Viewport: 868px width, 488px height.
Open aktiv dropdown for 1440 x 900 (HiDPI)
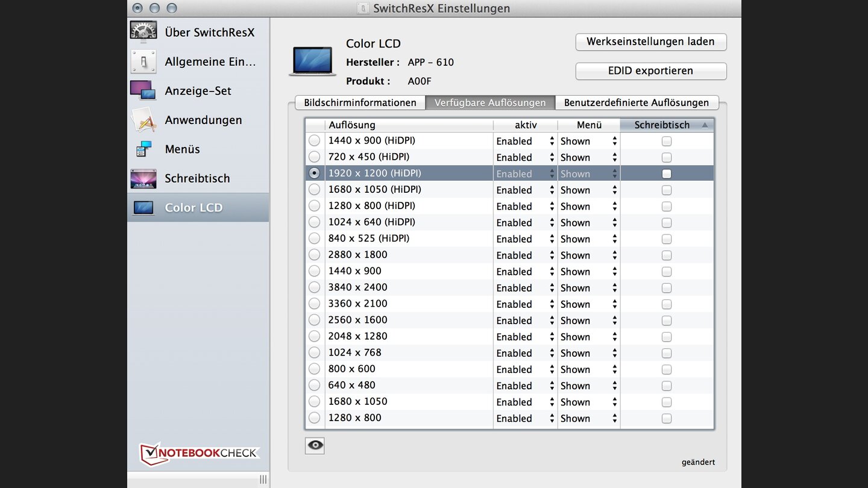click(x=525, y=141)
